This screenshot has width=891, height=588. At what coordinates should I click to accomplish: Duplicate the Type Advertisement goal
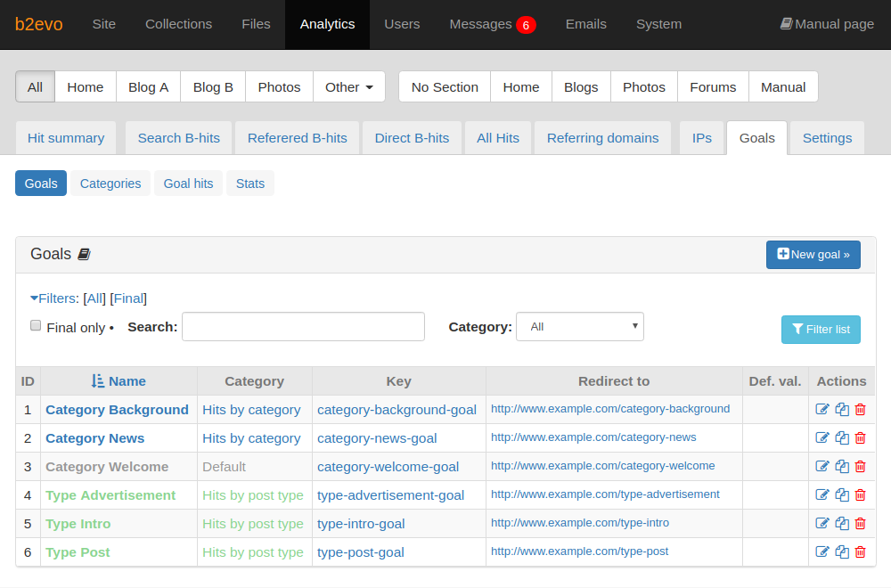[x=842, y=494]
